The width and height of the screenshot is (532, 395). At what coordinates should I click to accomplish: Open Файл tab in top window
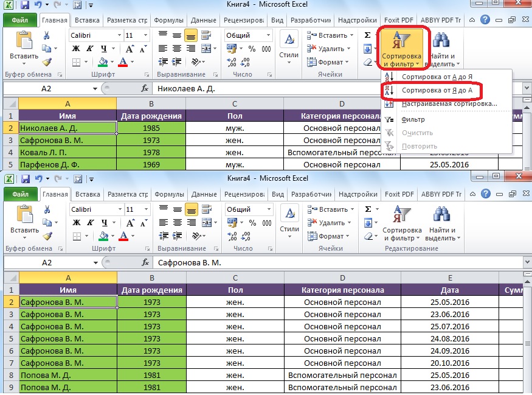[x=19, y=20]
